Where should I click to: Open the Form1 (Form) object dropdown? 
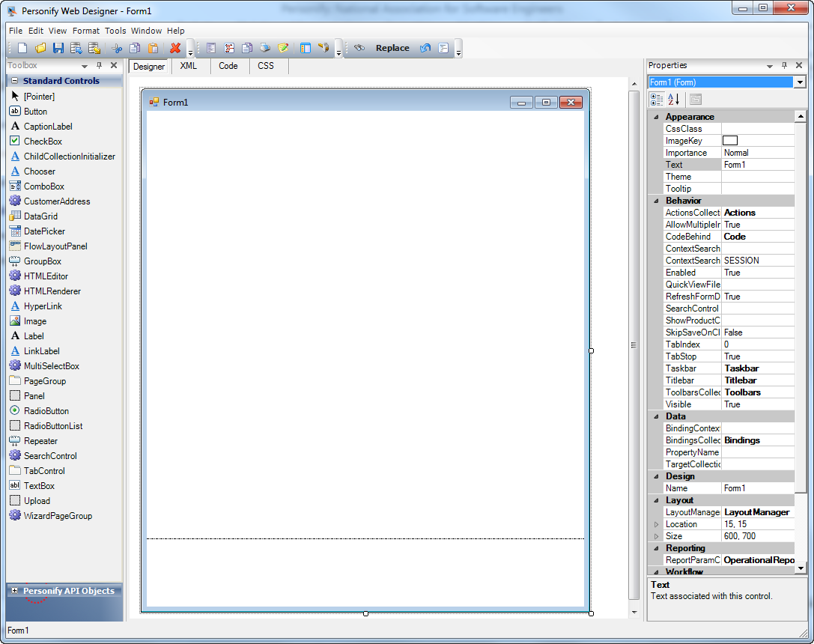tap(798, 82)
